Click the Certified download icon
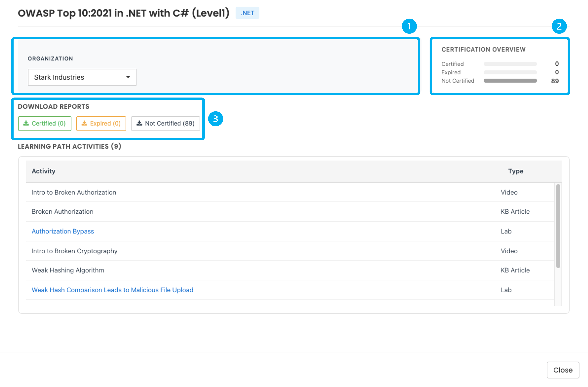588x387 pixels. pos(26,123)
